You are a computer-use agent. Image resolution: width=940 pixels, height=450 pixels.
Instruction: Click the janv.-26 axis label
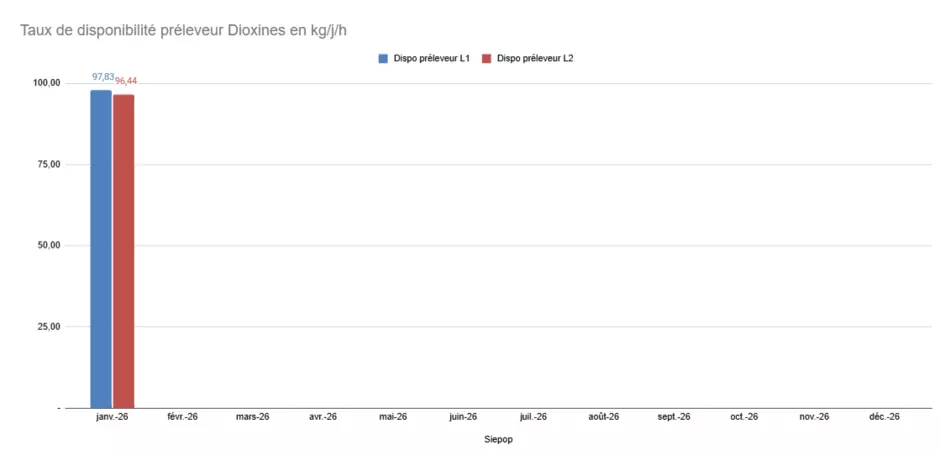[x=112, y=416]
